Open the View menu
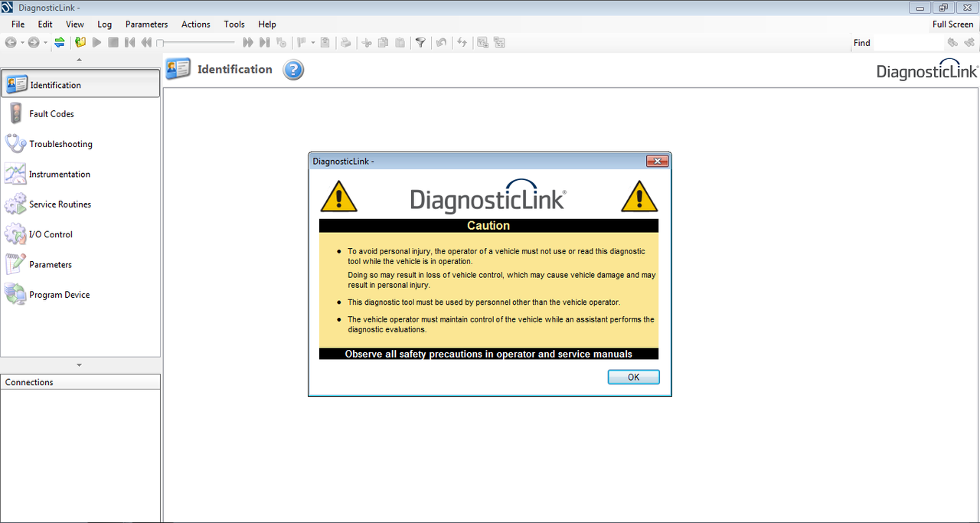 75,25
